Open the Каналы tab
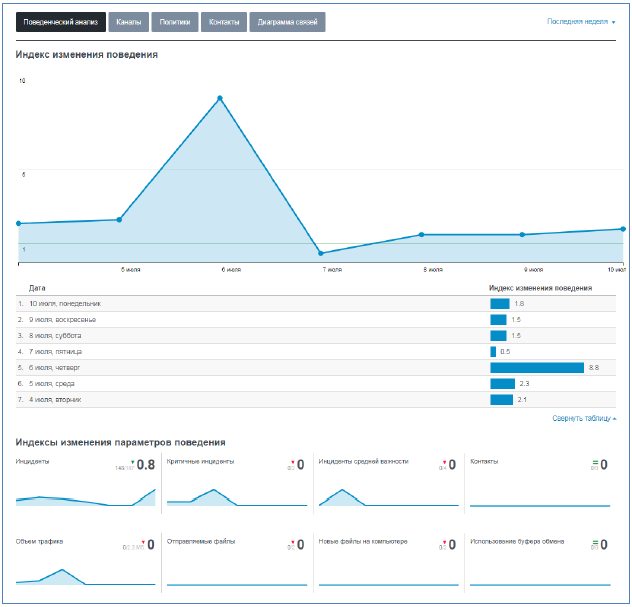The width and height of the screenshot is (632, 607). pyautogui.click(x=129, y=22)
